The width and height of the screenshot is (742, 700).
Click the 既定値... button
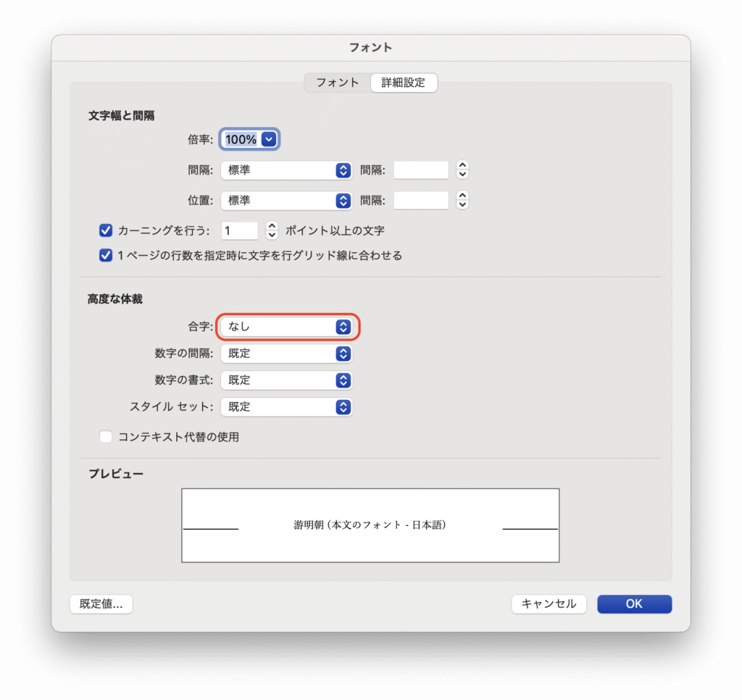click(101, 604)
